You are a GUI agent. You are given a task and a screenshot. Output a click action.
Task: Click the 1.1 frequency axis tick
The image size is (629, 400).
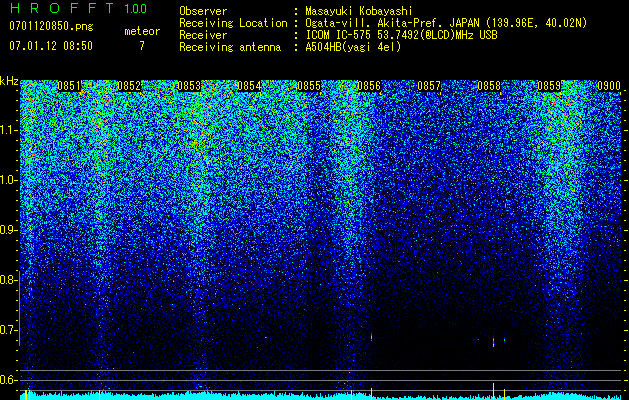9,130
